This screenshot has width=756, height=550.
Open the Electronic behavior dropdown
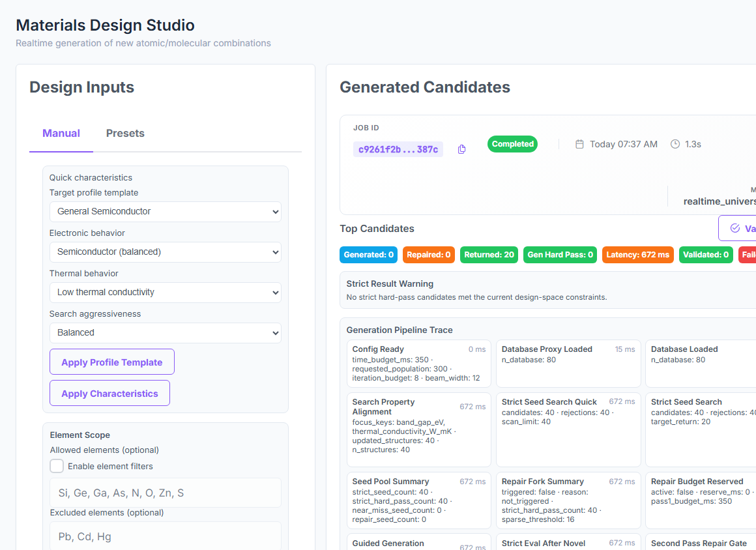click(x=166, y=252)
